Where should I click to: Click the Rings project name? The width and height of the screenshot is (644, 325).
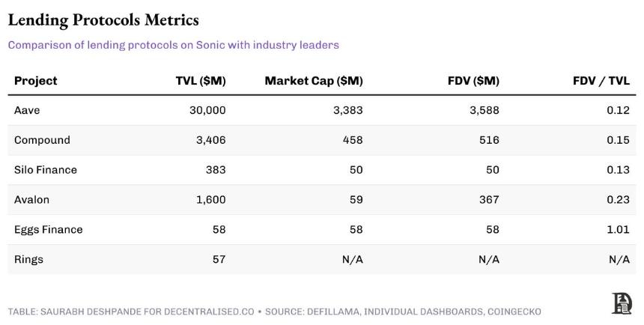pos(28,259)
